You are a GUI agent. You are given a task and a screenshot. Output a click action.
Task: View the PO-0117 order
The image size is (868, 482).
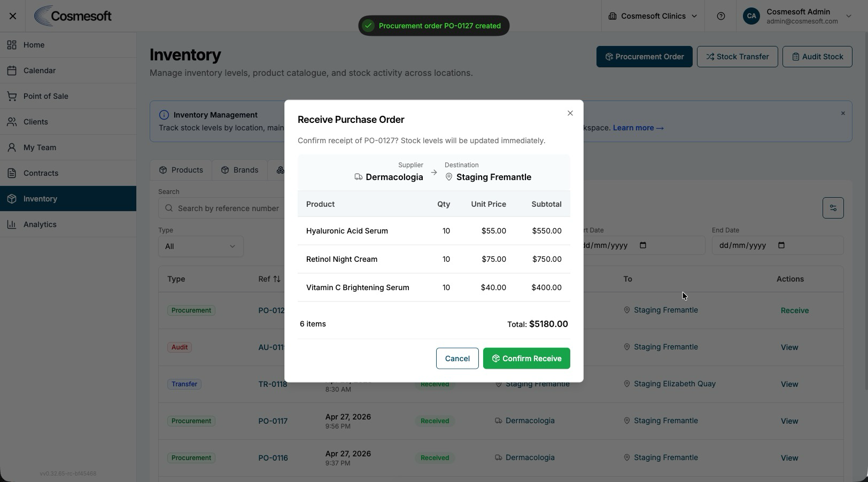tap(789, 421)
